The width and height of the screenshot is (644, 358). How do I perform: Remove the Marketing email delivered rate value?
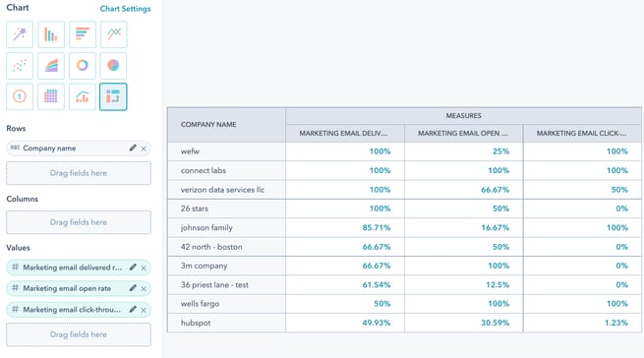144,268
